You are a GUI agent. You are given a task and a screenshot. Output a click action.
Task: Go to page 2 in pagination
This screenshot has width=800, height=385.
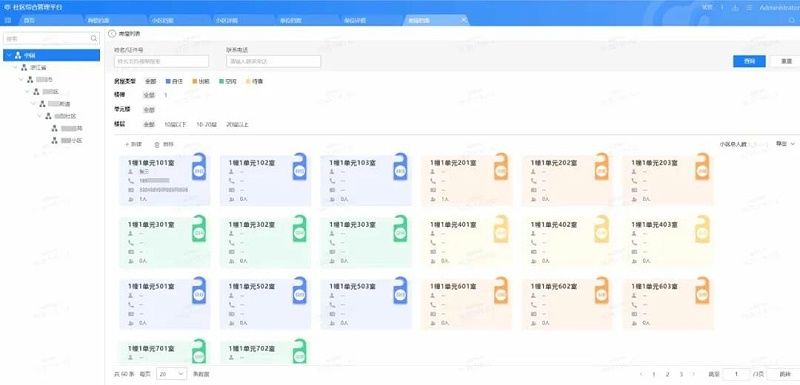coord(667,374)
